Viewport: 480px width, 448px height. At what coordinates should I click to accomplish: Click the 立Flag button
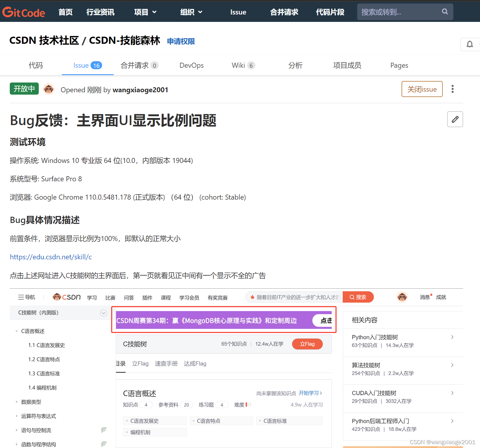307,344
